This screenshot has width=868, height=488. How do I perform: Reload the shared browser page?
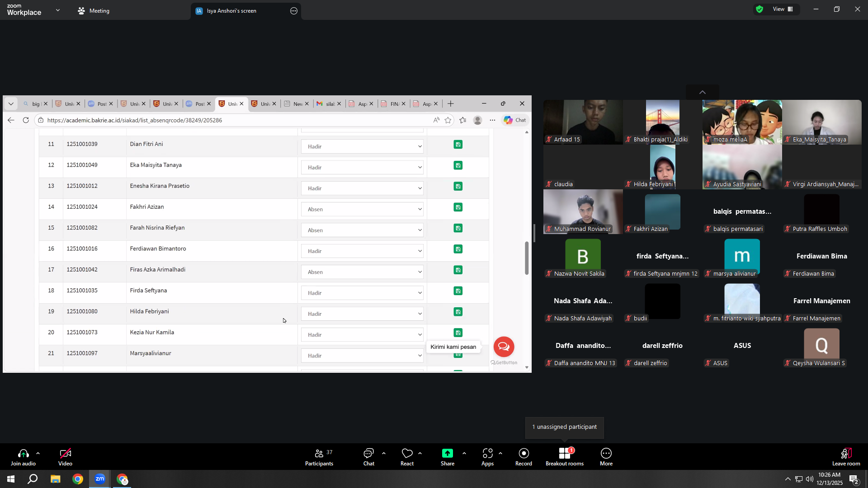click(26, 120)
